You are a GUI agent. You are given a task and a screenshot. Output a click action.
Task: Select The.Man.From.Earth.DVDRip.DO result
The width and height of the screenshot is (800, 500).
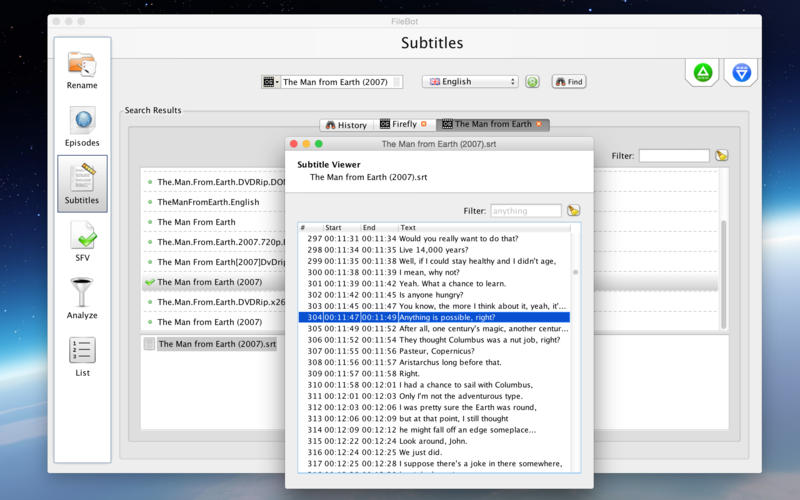(x=214, y=182)
